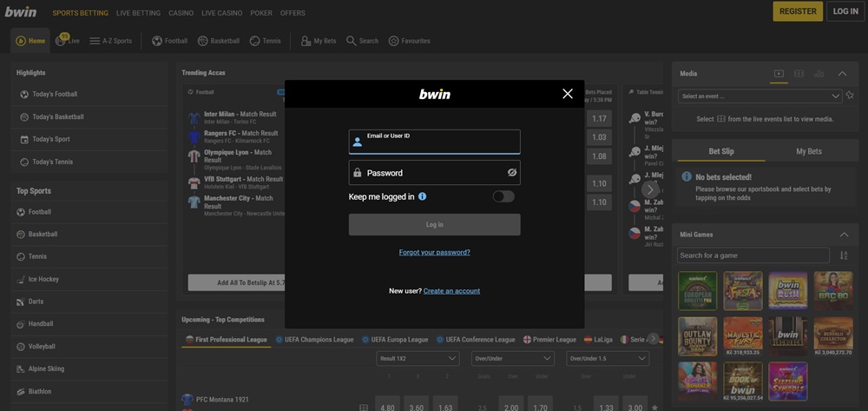Open the My Bets nav item
The image size is (868, 411).
[319, 41]
